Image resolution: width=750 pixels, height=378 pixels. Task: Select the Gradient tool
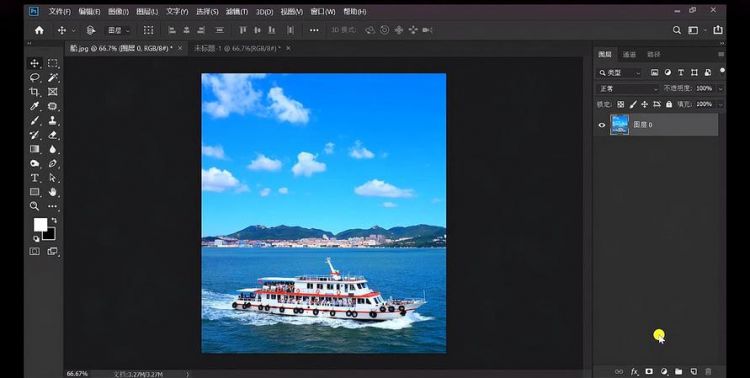point(34,149)
